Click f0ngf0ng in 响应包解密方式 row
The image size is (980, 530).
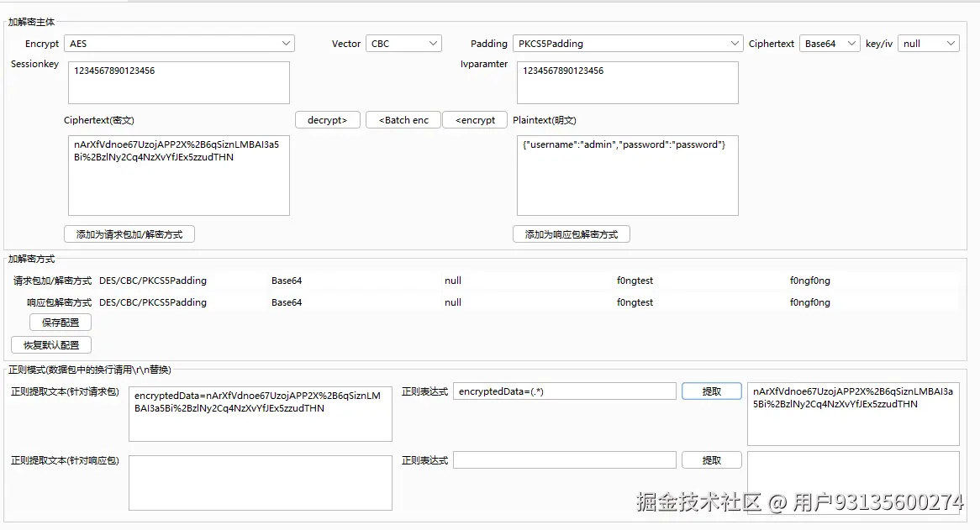coord(810,302)
